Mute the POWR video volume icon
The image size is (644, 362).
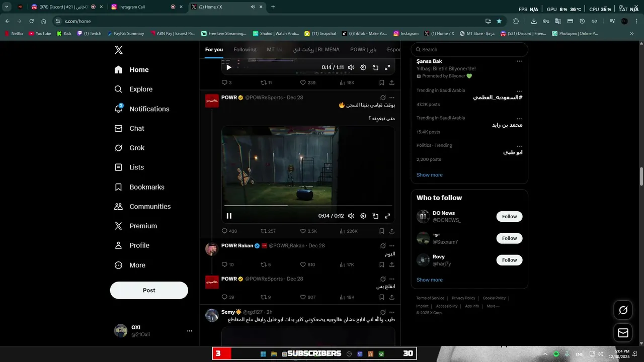click(x=351, y=216)
